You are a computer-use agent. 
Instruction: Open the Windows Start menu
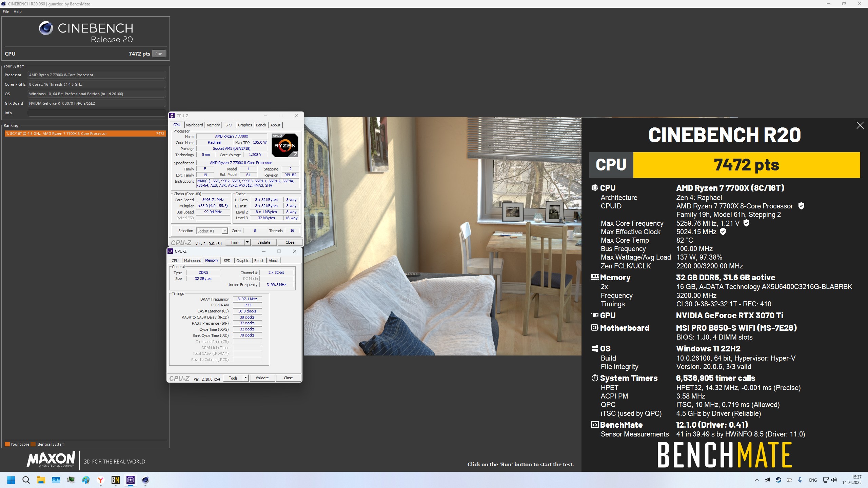[11, 480]
